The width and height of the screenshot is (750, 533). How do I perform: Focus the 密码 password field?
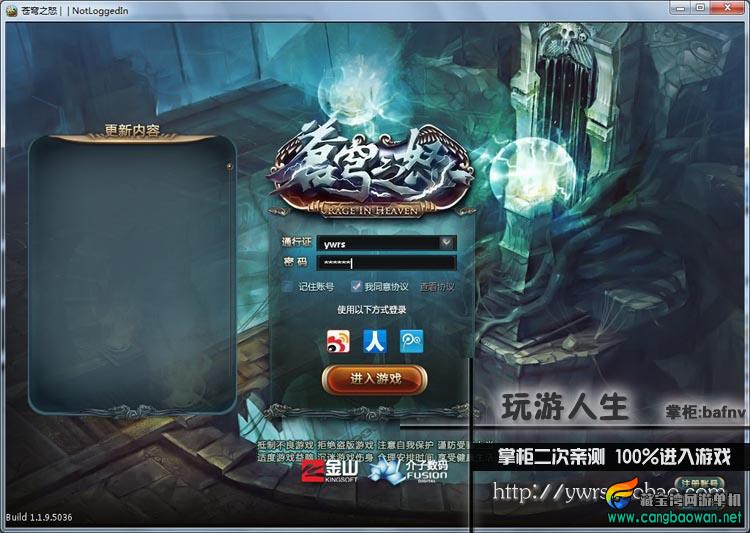386,263
